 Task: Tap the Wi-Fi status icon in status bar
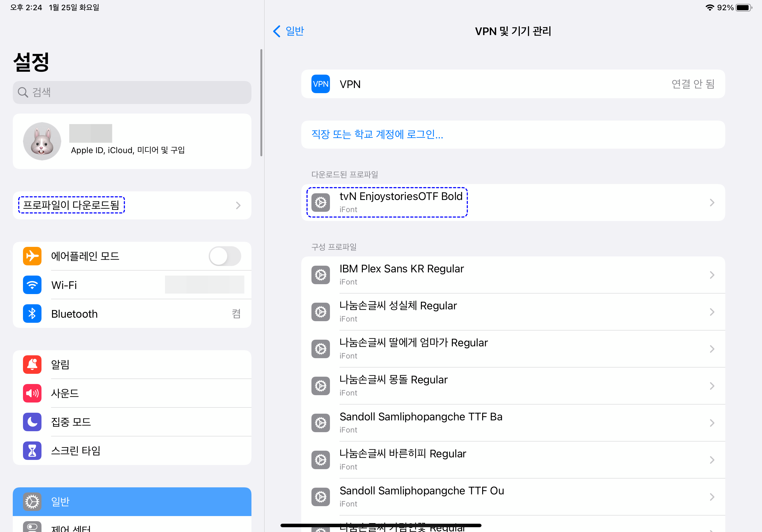point(710,7)
